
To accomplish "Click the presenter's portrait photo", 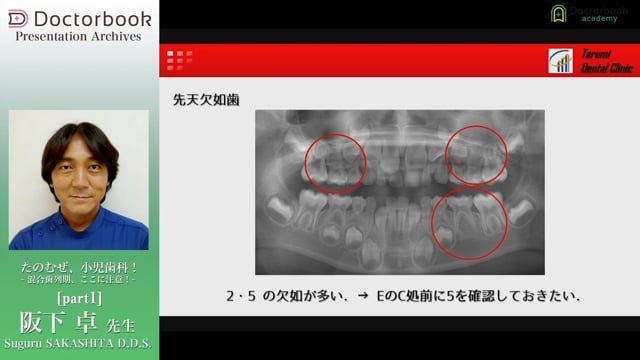I will (x=79, y=180).
